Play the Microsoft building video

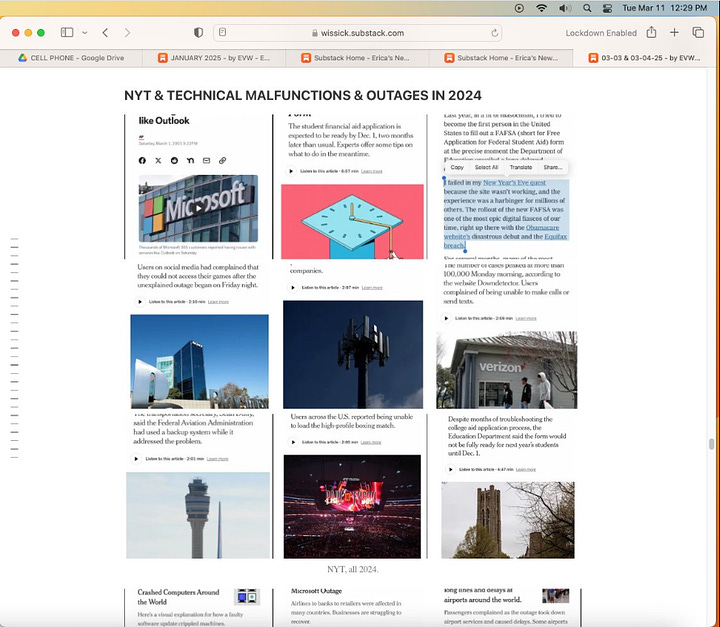coord(198,208)
